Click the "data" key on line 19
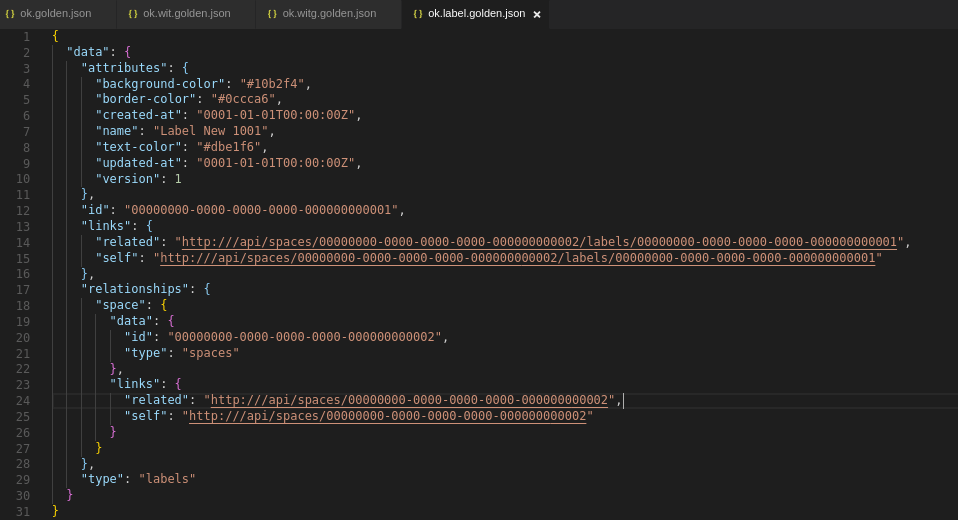 131,320
